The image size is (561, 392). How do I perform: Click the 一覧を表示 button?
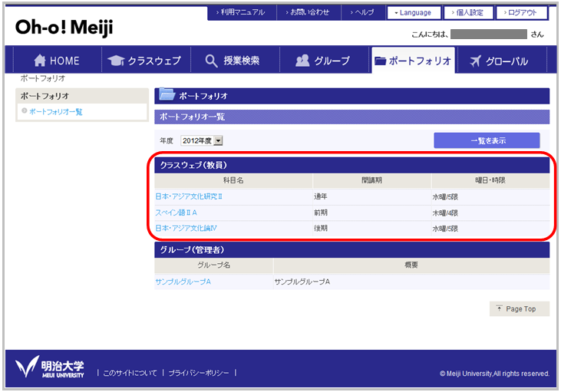point(487,140)
